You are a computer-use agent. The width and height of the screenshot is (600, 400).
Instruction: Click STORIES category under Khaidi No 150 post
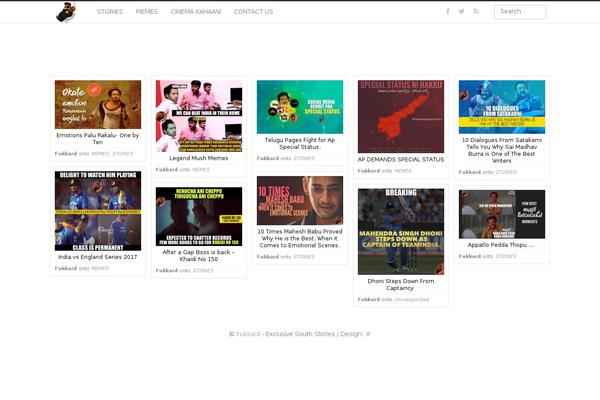(203, 270)
